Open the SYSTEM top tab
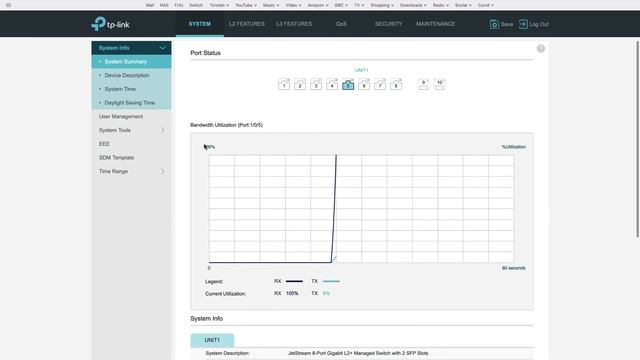 click(200, 24)
